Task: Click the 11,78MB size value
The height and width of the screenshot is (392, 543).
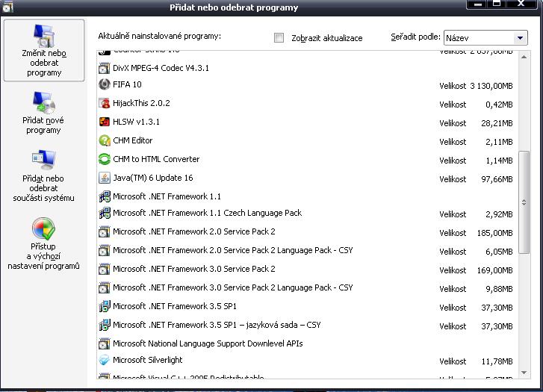Action: click(x=497, y=361)
